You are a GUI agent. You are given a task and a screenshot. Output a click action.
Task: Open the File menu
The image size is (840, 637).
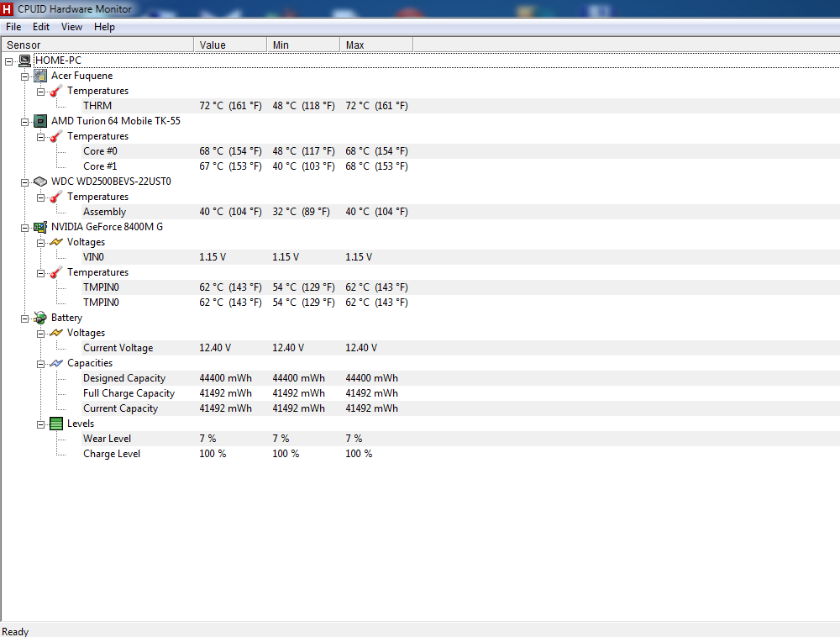[13, 27]
